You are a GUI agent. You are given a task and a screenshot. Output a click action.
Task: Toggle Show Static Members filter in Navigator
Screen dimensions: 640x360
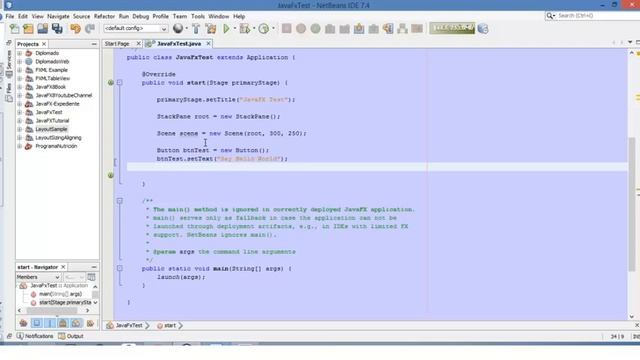[x=50, y=323]
